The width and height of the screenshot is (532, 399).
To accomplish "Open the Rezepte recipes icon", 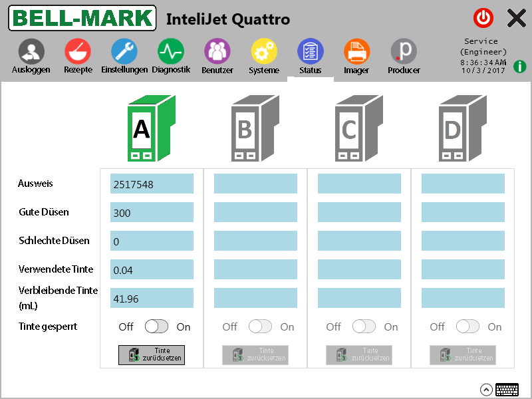I will tap(78, 51).
